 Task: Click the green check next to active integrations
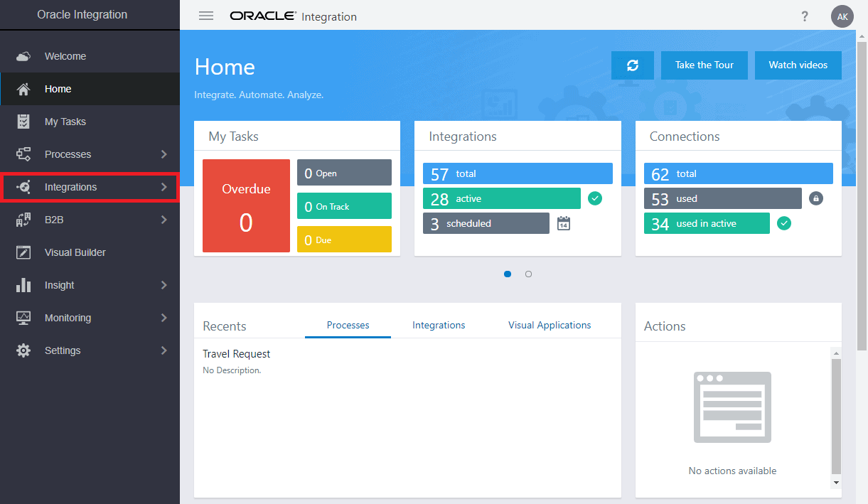point(595,198)
